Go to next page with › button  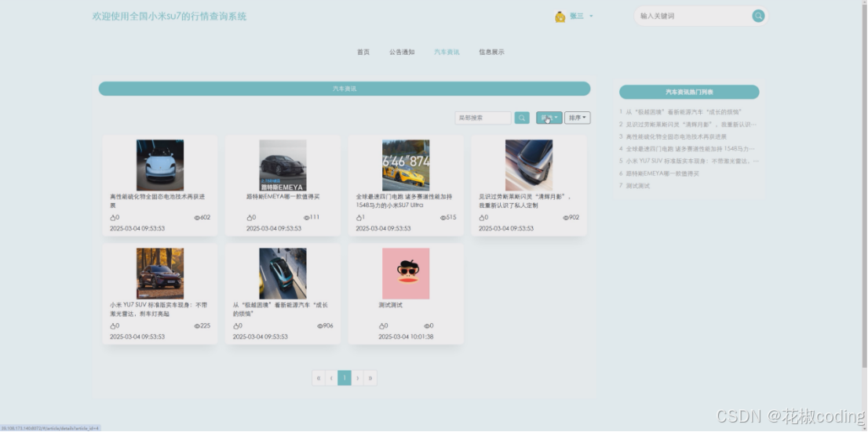(358, 379)
